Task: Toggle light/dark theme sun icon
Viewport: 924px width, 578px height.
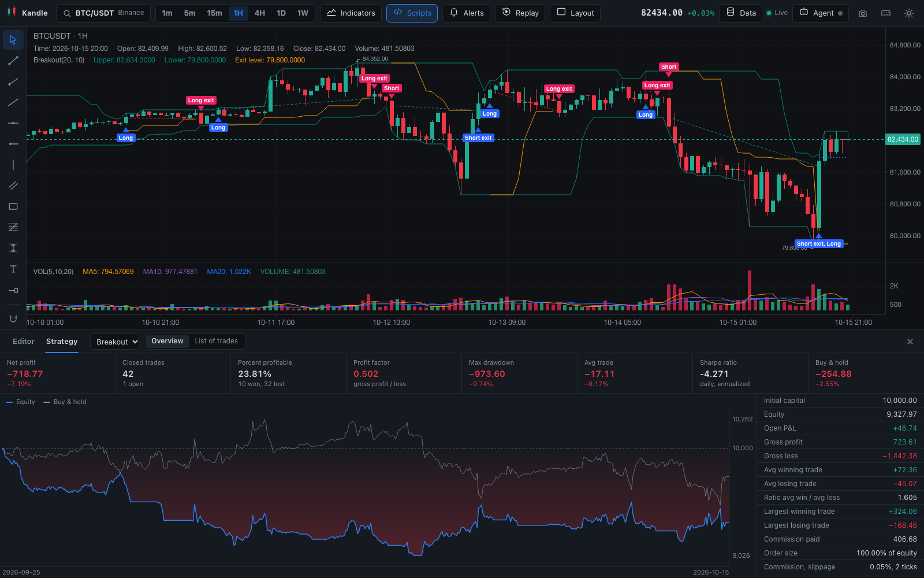Action: pyautogui.click(x=909, y=13)
